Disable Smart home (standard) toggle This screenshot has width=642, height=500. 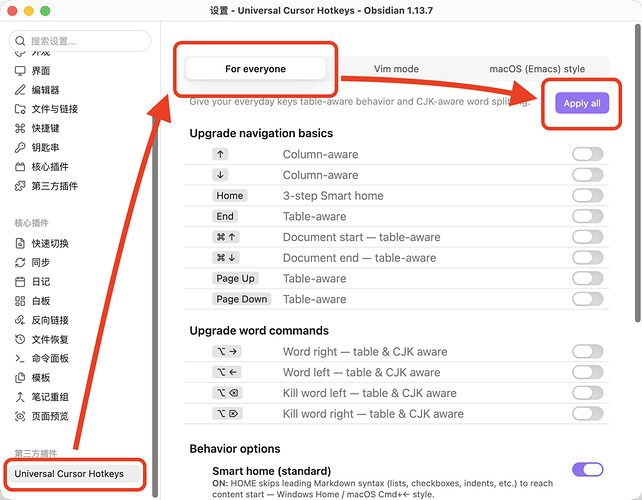(588, 470)
